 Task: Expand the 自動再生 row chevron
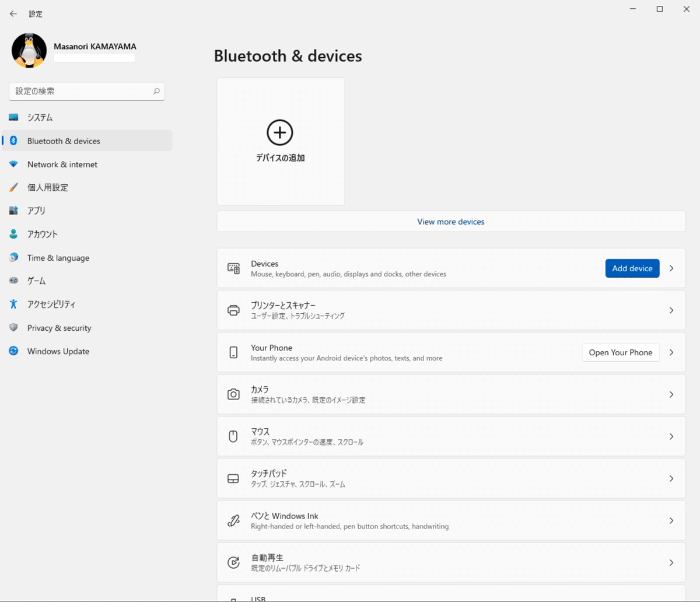pyautogui.click(x=671, y=562)
